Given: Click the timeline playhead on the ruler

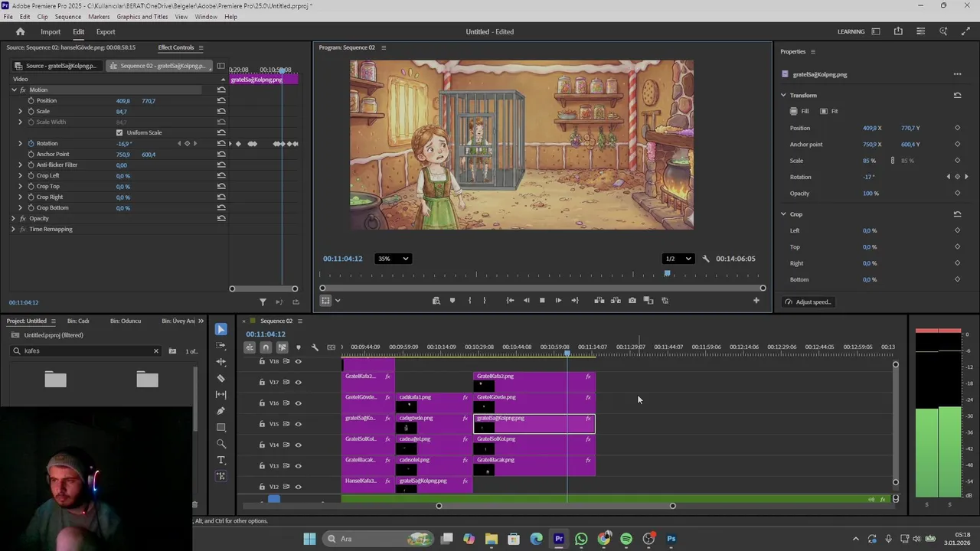Looking at the screenshot, I should pos(567,353).
